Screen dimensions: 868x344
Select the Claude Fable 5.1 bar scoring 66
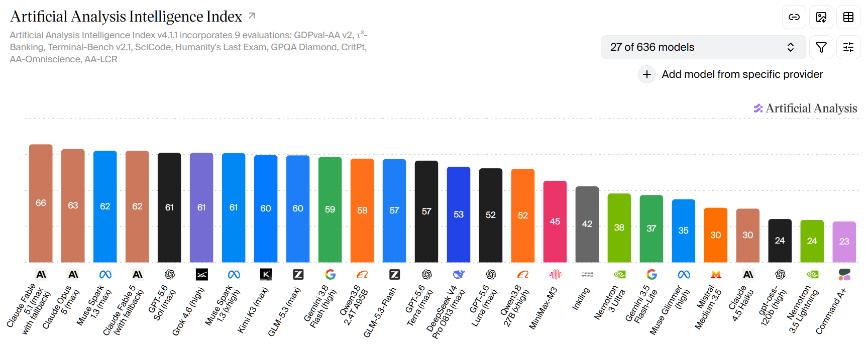(41, 203)
